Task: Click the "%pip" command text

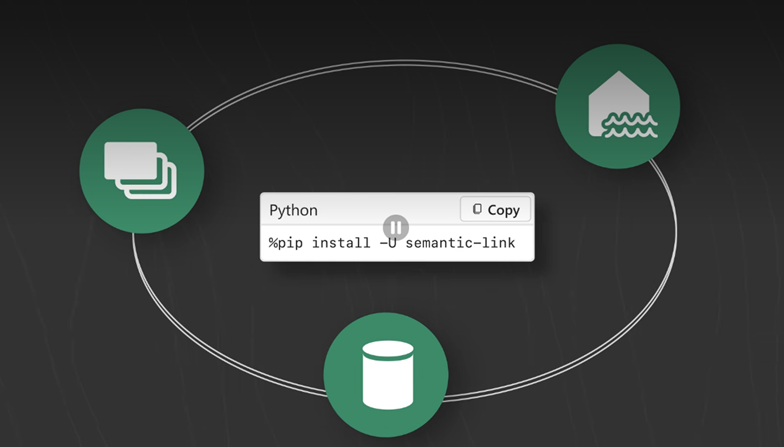Action: click(x=286, y=243)
